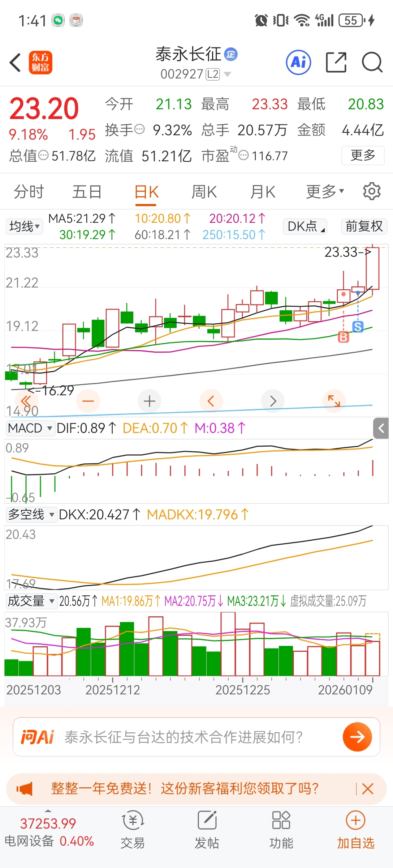
Task: Tap the back arrow icon
Action: (15, 63)
